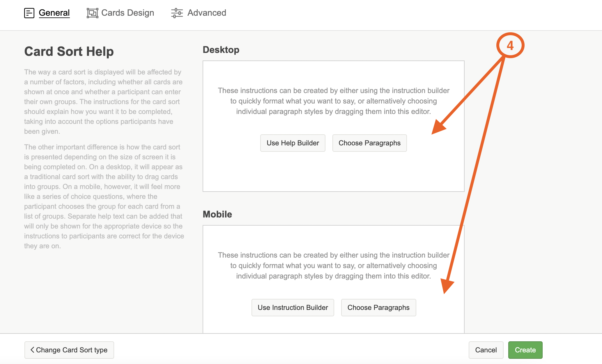Click the Desktop section heading
The width and height of the screenshot is (602, 364).
[x=221, y=50]
